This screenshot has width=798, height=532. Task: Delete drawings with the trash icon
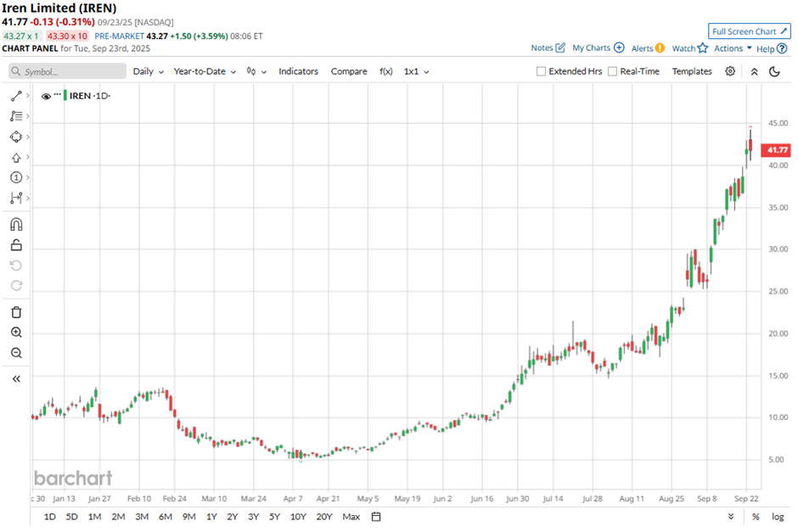point(16,312)
